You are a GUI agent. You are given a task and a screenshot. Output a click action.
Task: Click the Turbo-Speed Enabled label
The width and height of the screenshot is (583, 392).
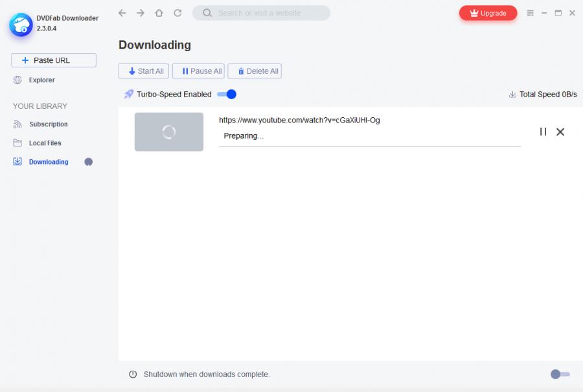pyautogui.click(x=174, y=95)
